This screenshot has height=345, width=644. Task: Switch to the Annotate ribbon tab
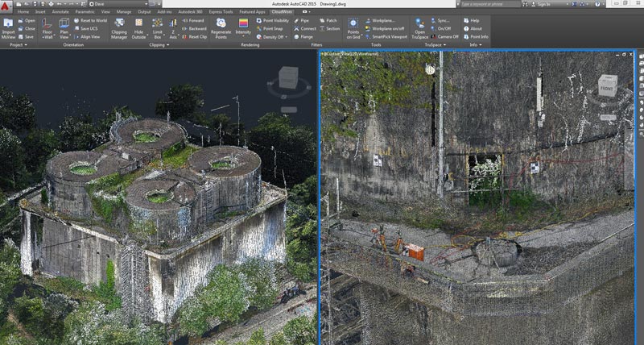(x=60, y=13)
